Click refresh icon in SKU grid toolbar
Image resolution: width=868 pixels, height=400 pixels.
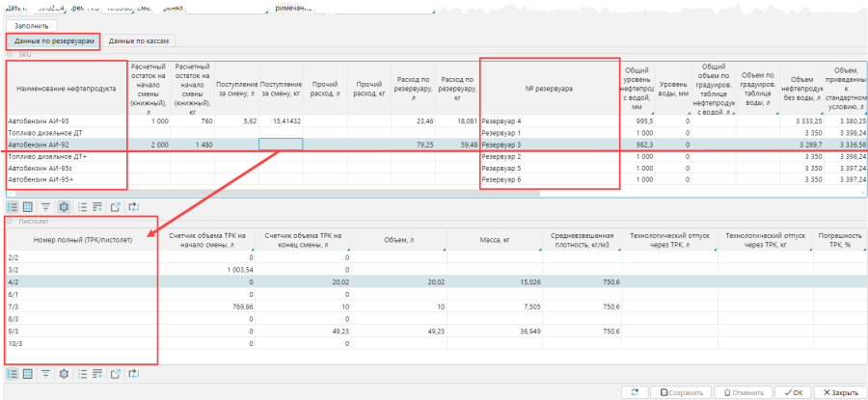point(134,206)
